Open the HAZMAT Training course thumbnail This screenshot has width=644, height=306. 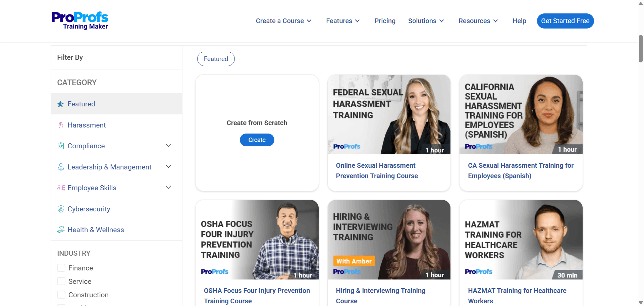[x=521, y=240]
